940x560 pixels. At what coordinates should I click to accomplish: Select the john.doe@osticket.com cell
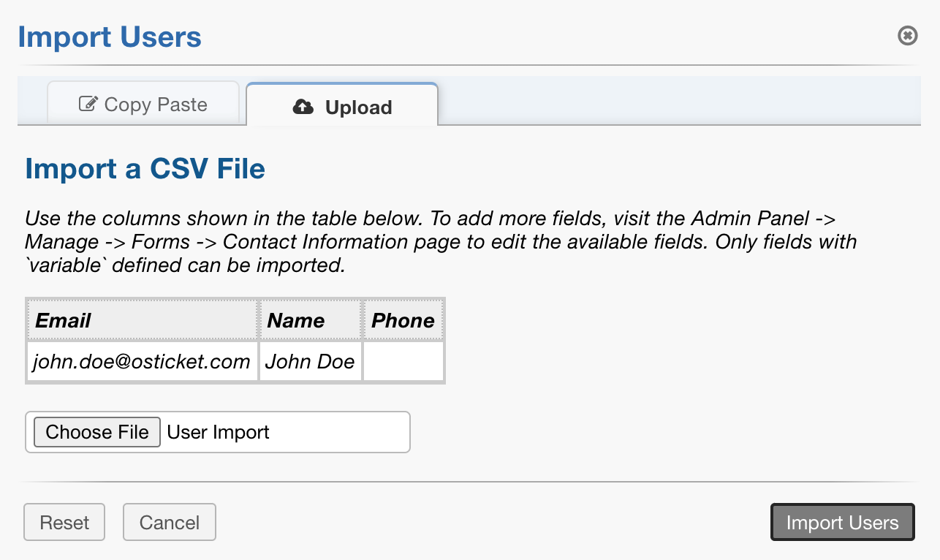tap(142, 361)
